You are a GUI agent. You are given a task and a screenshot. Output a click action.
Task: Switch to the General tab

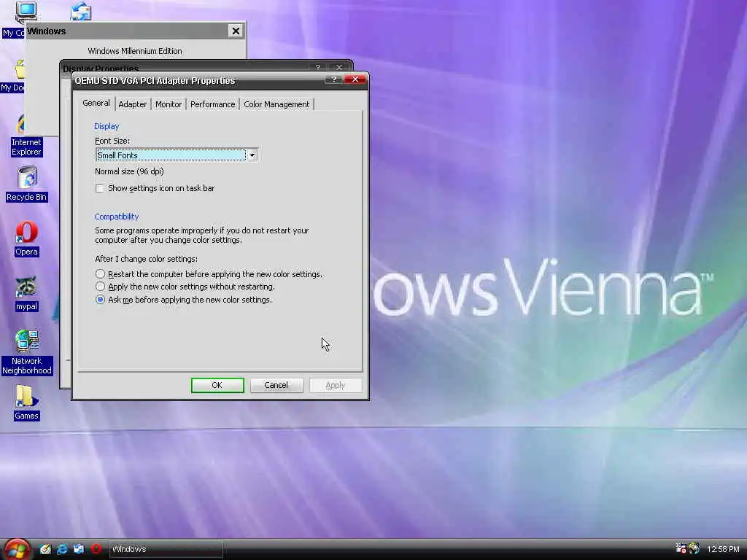(96, 103)
